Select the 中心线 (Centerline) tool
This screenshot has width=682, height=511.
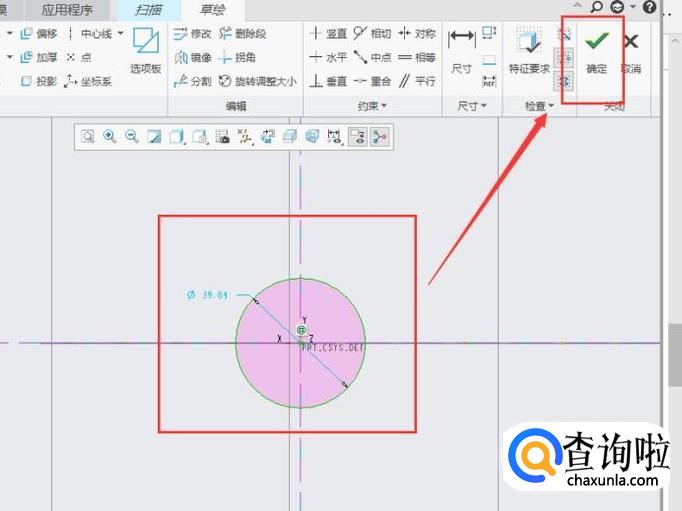[x=90, y=33]
